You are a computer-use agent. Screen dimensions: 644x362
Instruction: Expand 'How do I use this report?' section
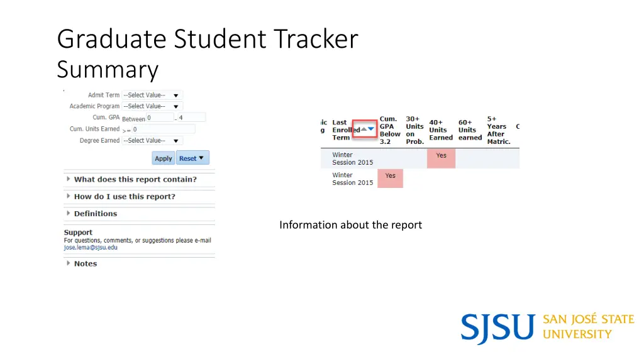tap(125, 197)
